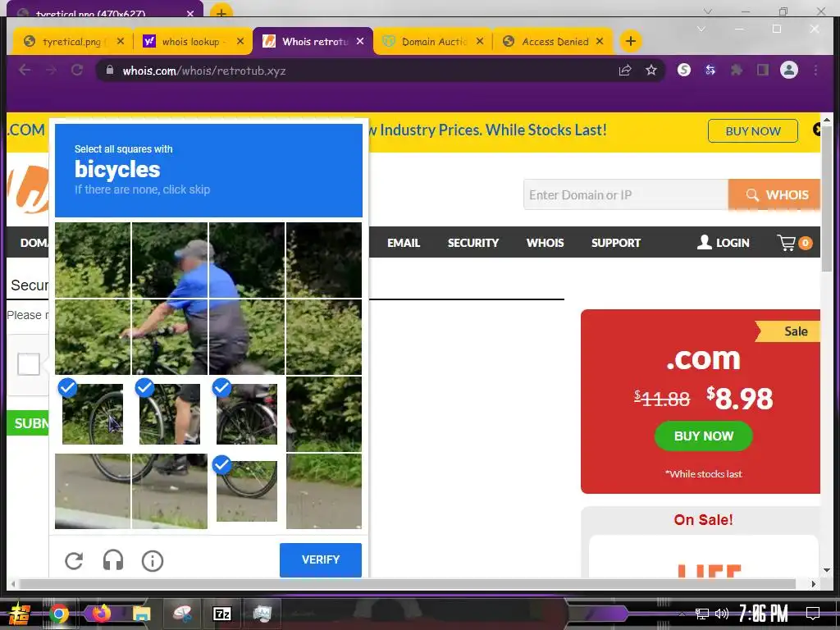This screenshot has height=630, width=840.
Task: Open File Explorer from the taskbar
Action: pos(142,614)
